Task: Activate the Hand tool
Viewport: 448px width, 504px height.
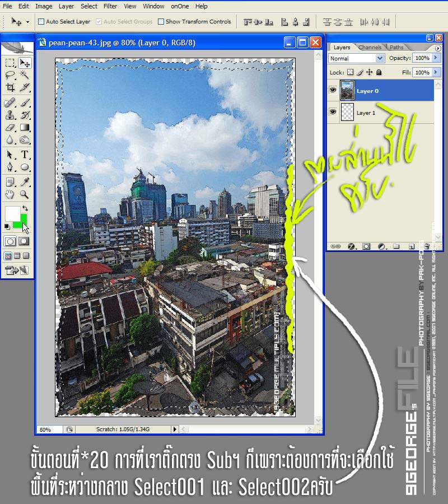Action: (x=10, y=194)
